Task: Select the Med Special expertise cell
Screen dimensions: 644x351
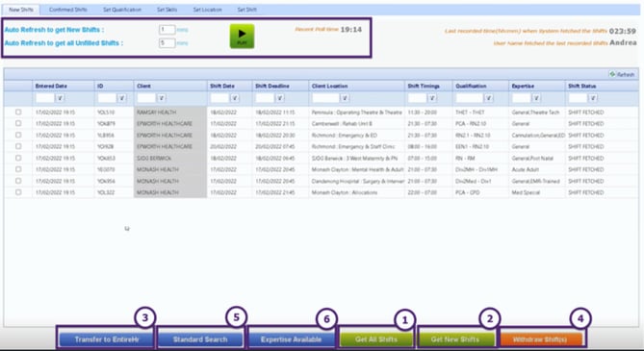Action: pos(537,192)
